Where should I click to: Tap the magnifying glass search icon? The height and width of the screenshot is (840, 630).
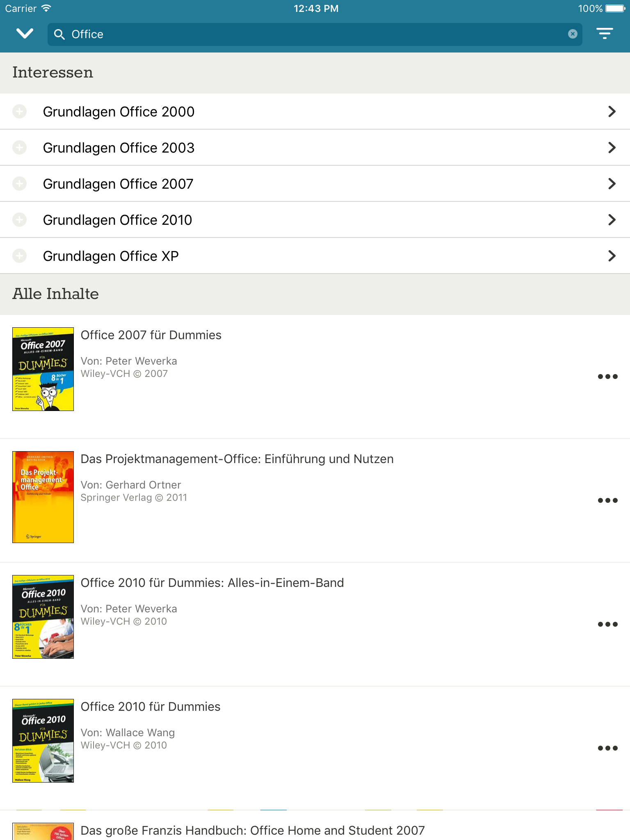59,34
